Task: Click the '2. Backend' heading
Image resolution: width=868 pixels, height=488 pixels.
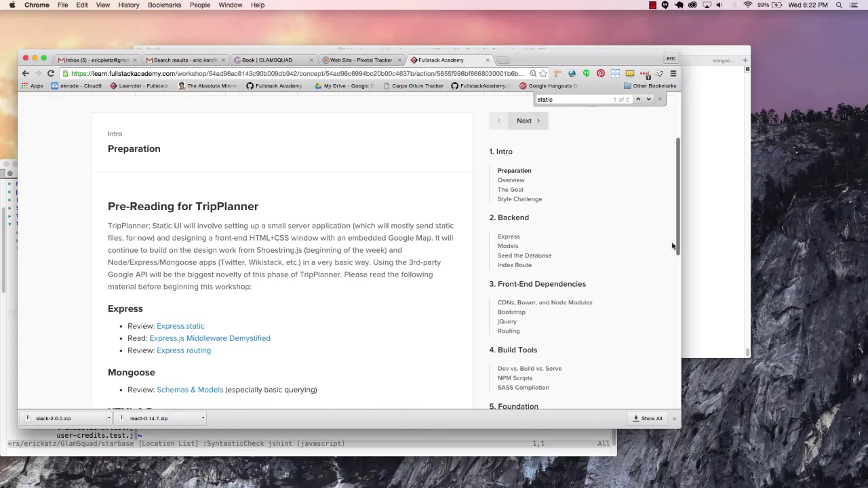Action: coord(509,218)
